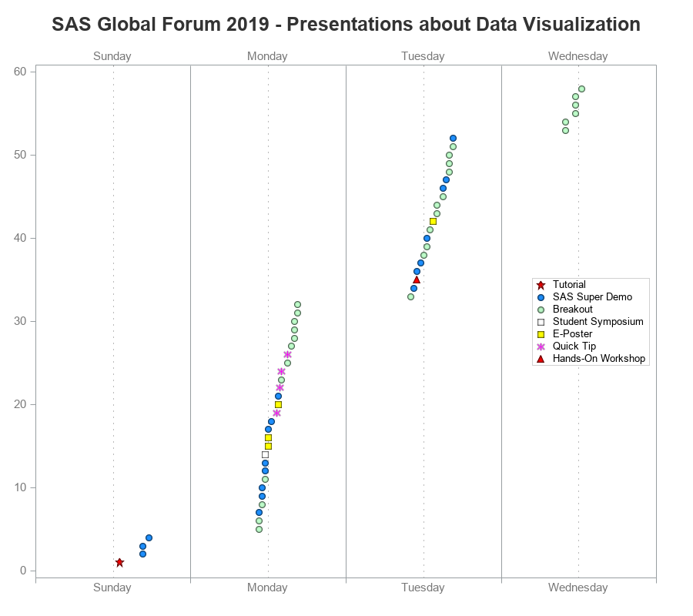Click the chart title text
The height and width of the screenshot is (616, 693).
click(x=346, y=25)
